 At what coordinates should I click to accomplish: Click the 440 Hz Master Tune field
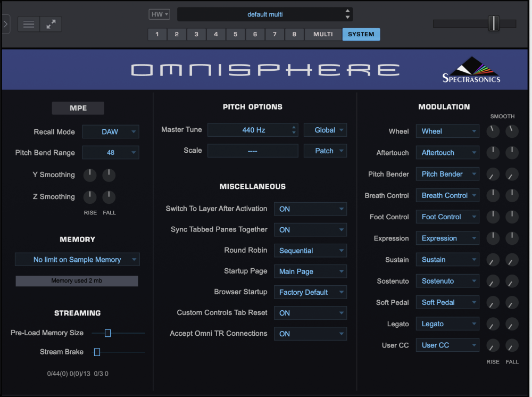click(253, 130)
